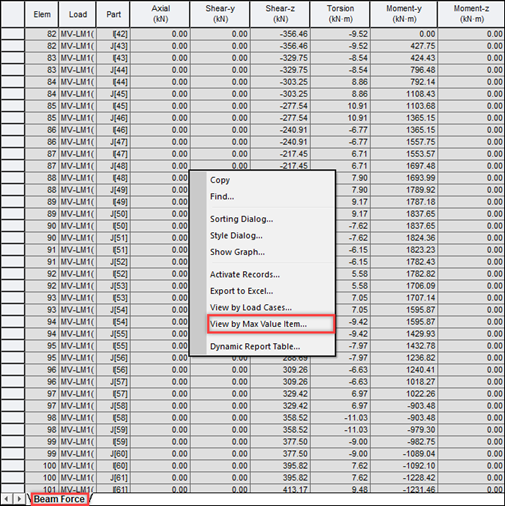Click the Torsion column header

click(340, 14)
